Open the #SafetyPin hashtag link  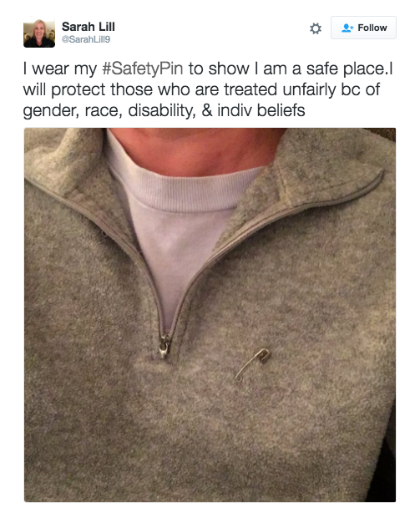pyautogui.click(x=143, y=69)
